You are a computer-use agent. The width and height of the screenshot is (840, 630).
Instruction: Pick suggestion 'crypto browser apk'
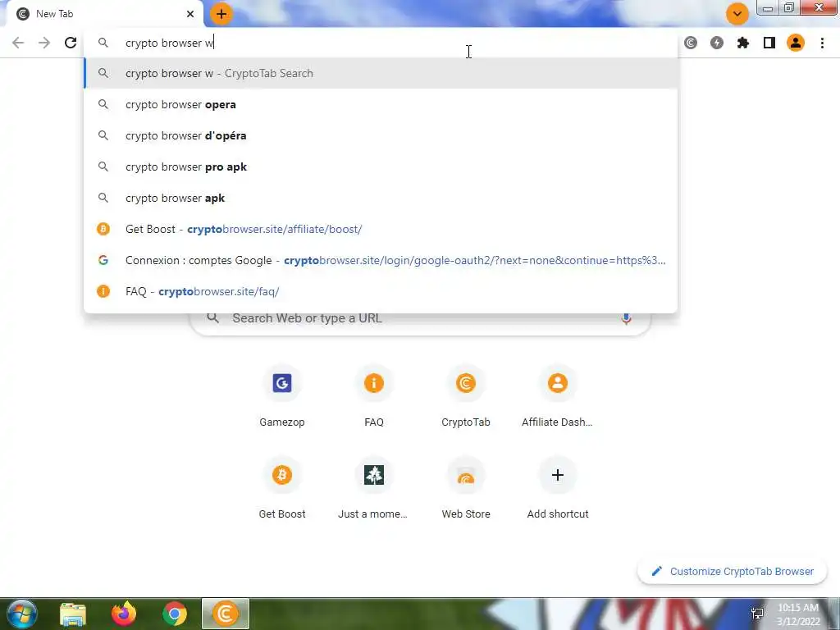pyautogui.click(x=381, y=199)
